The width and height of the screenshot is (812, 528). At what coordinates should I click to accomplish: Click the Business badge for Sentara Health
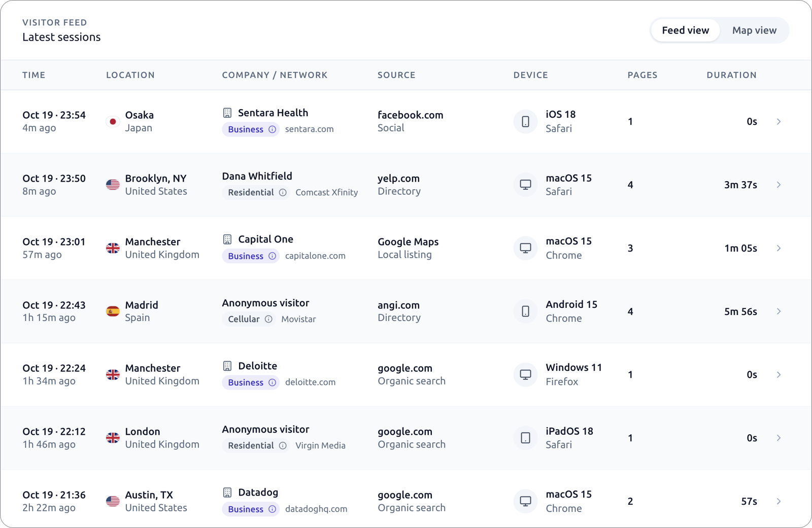pos(251,129)
